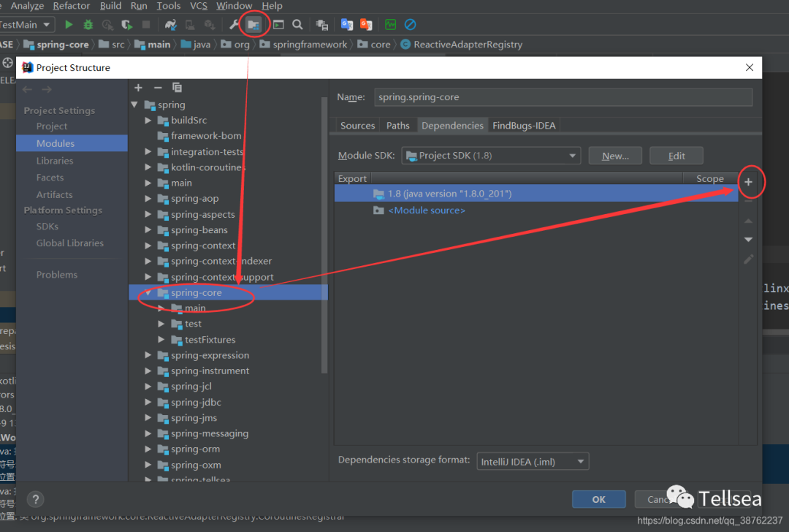Copy module with duplicate icon
Image resolution: width=789 pixels, height=532 pixels.
177,88
